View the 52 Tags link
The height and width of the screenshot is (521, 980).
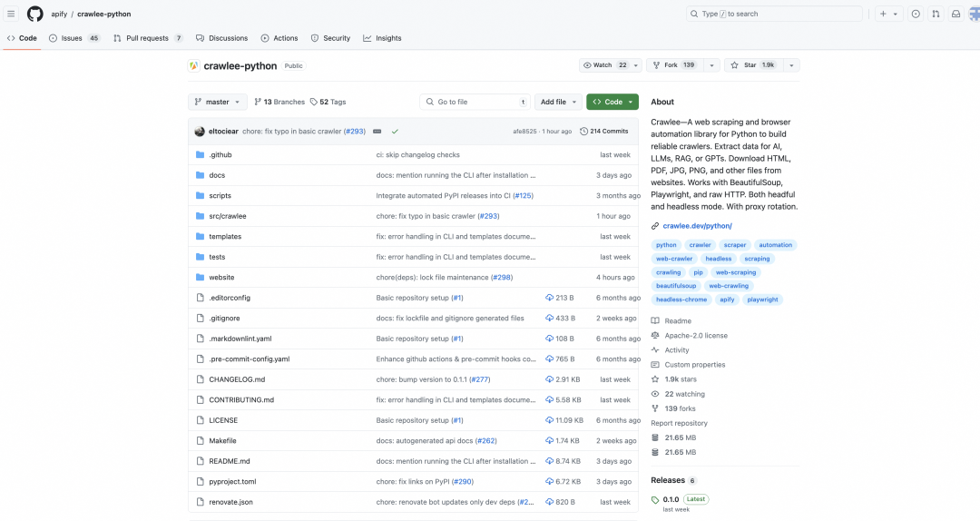(x=328, y=102)
